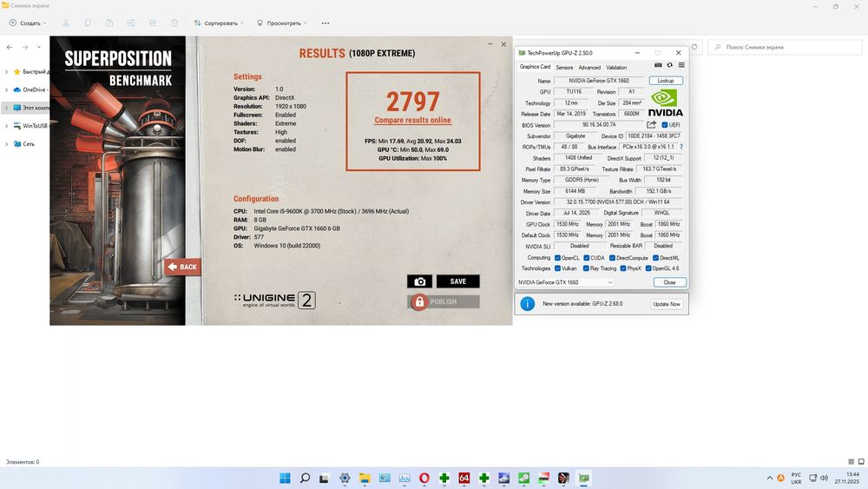This screenshot has height=489, width=868.
Task: Expand the Быстрый доступ tree item
Action: (7, 72)
